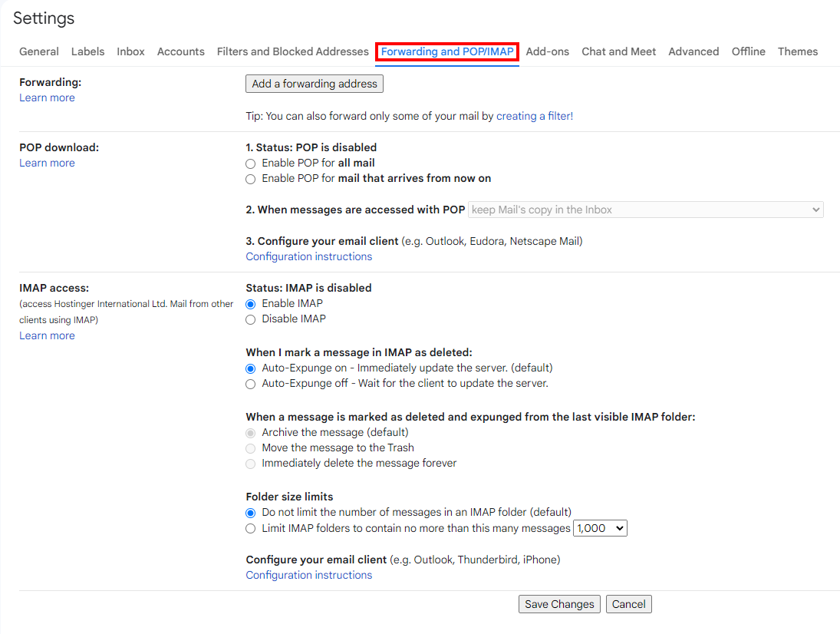Screen dimensions: 840x634
Task: Select the Enable IMAP radio button
Action: pos(250,304)
